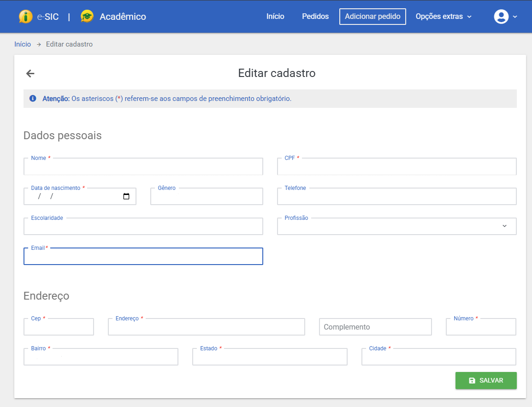Click the back arrow on Editar cadastro page
Screen dimensions: 532x407
[30, 73]
